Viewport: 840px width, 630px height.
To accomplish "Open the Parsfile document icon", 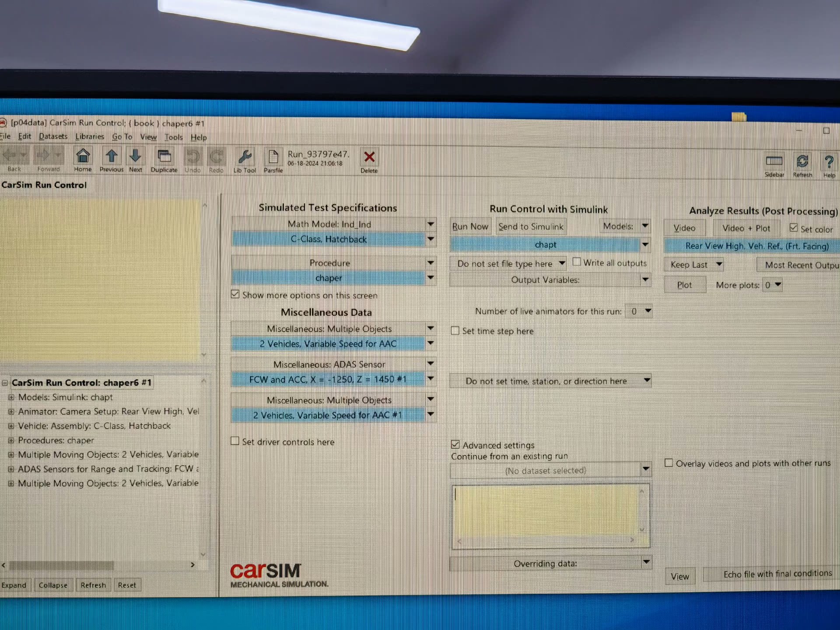I will pyautogui.click(x=273, y=157).
